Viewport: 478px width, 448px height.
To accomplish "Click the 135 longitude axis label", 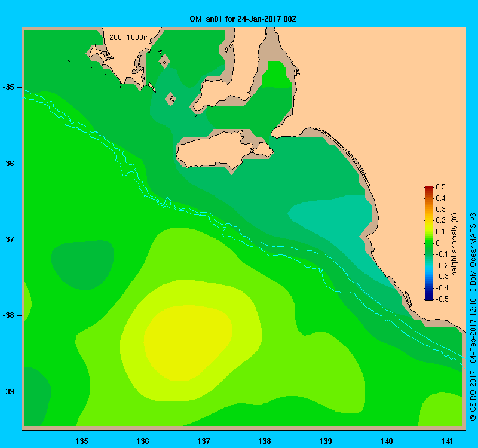I will coord(82,441).
